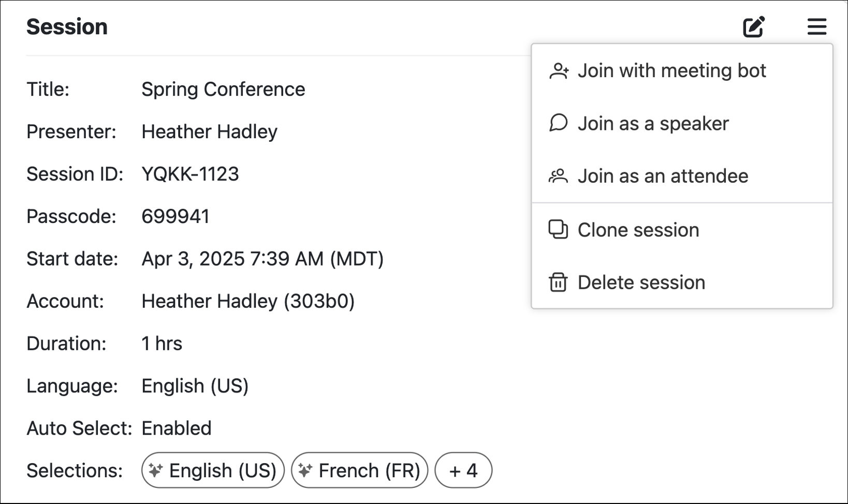Viewport: 848px width, 504px height.
Task: Click the attendee group icon
Action: tap(558, 176)
